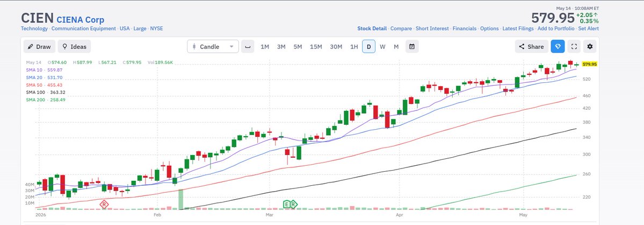Open the Ideas panel
The height and width of the screenshot is (225, 644).
74,46
